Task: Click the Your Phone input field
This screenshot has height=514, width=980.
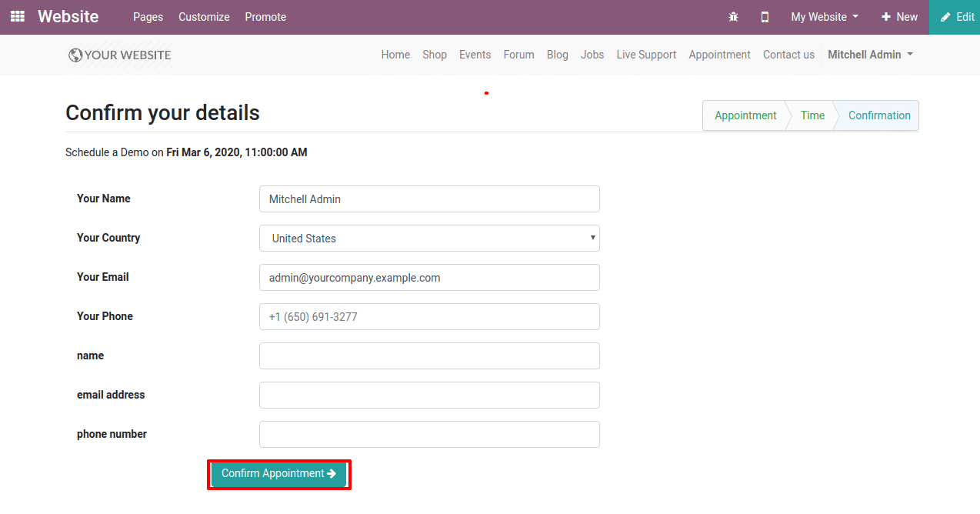Action: pyautogui.click(x=429, y=316)
